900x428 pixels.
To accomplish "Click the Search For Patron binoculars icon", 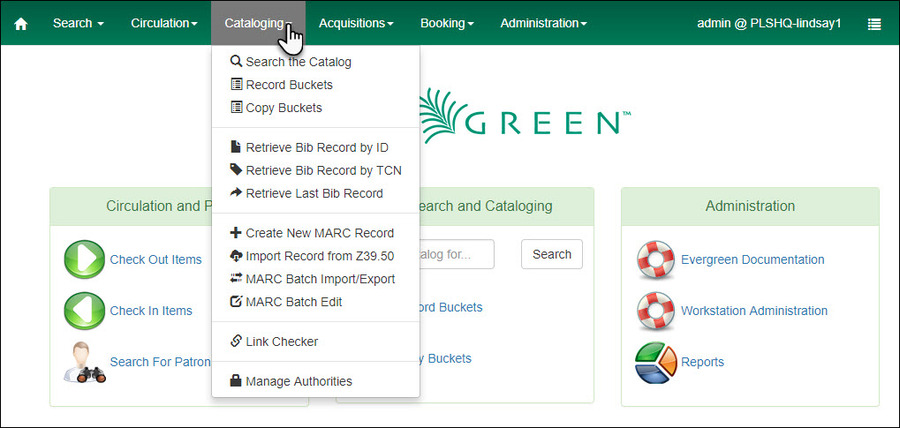I will (x=84, y=363).
